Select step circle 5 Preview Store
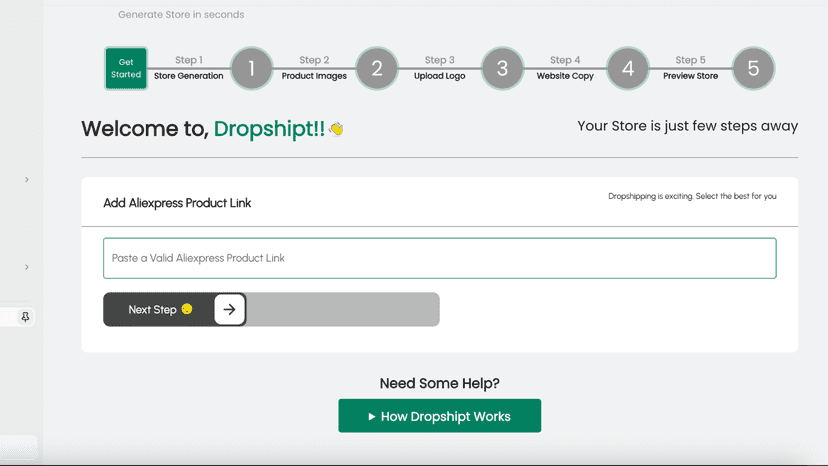 tap(753, 68)
